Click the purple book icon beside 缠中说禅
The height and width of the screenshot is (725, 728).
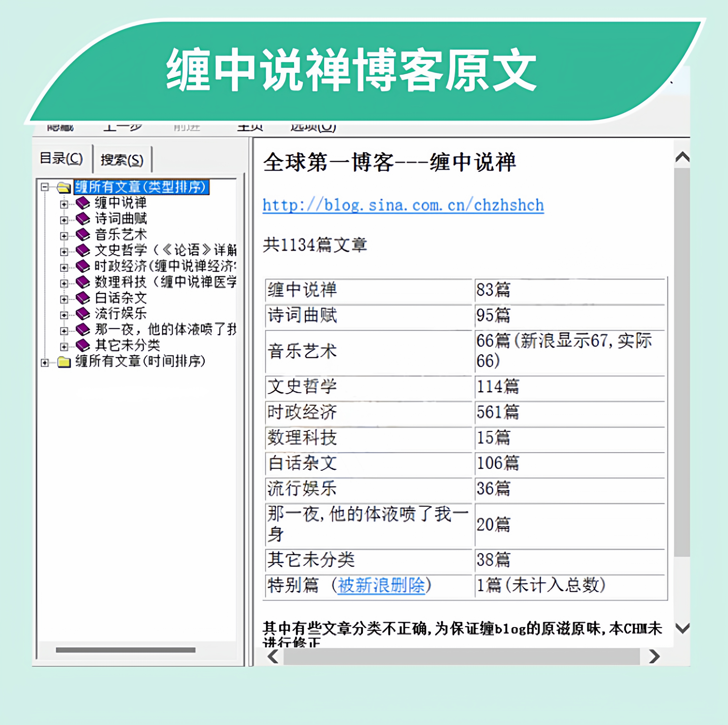[83, 203]
